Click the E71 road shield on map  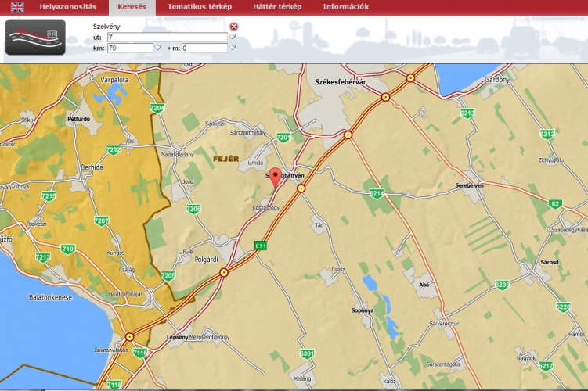[261, 246]
